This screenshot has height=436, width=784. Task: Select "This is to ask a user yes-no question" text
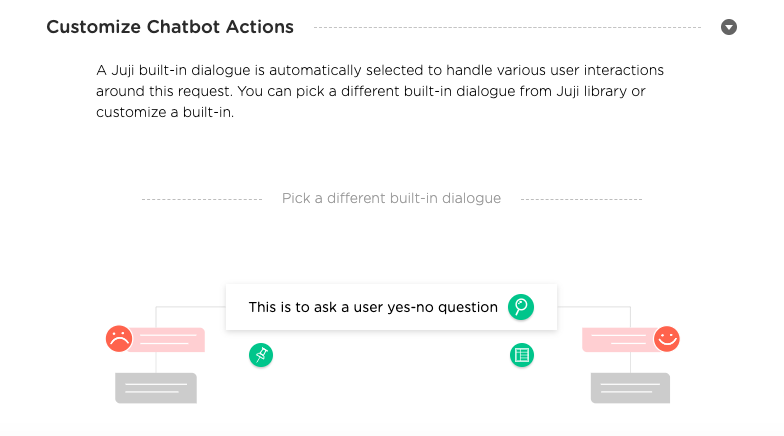(373, 307)
